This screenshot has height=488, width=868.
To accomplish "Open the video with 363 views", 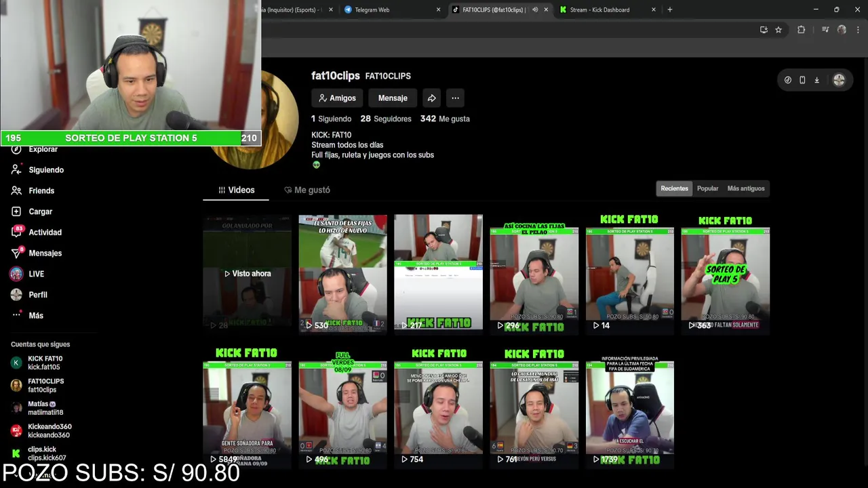I will pyautogui.click(x=726, y=273).
